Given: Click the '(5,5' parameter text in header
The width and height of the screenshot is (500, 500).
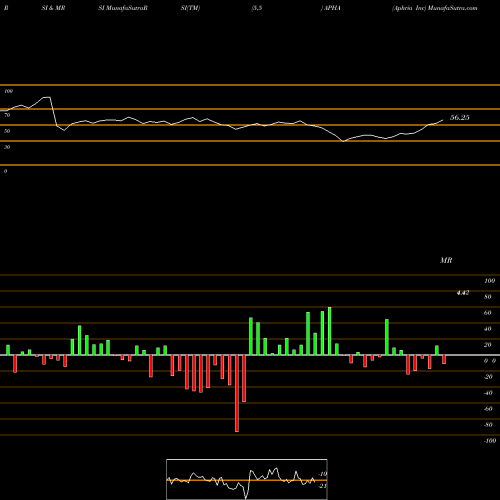Looking at the screenshot, I should [x=257, y=8].
